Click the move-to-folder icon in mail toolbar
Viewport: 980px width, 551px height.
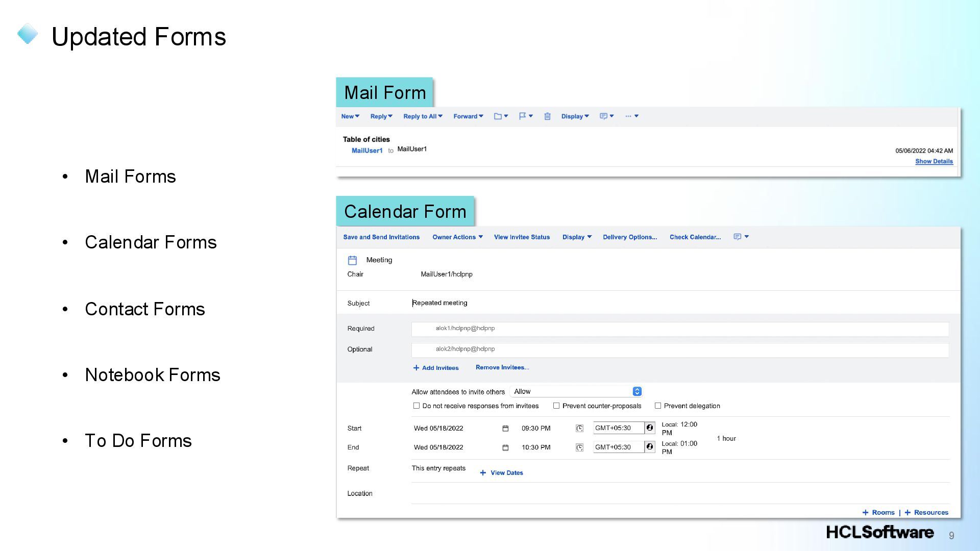(x=498, y=116)
